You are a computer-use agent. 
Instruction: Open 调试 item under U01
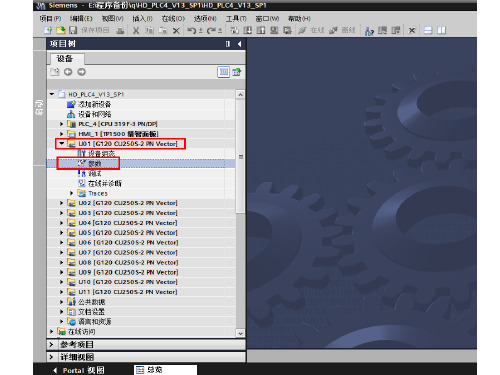coord(95,174)
